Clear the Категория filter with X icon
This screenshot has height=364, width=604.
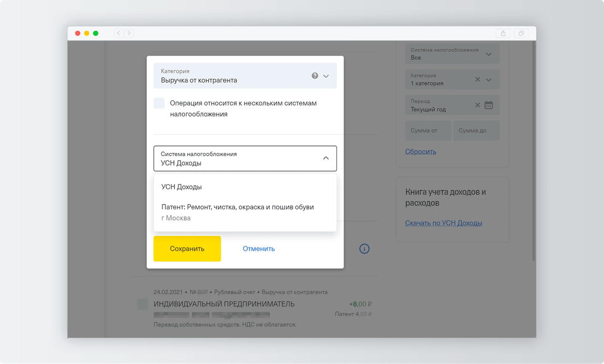[x=477, y=80]
